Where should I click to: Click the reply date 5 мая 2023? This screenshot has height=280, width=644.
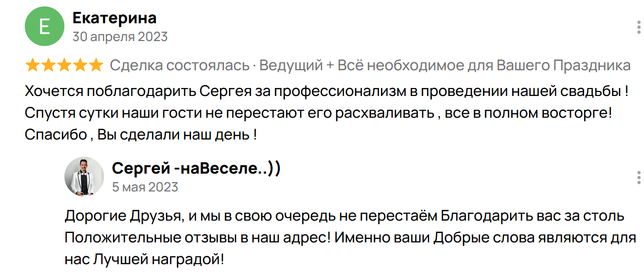(x=145, y=187)
